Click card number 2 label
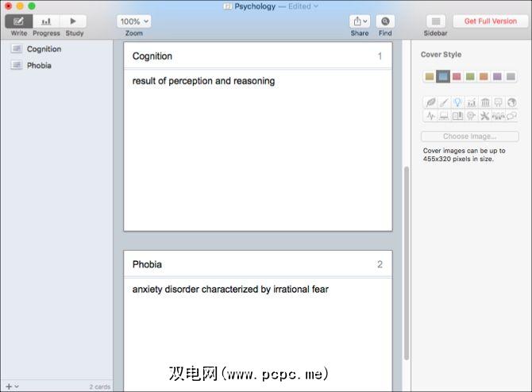532x392 pixels. (380, 264)
